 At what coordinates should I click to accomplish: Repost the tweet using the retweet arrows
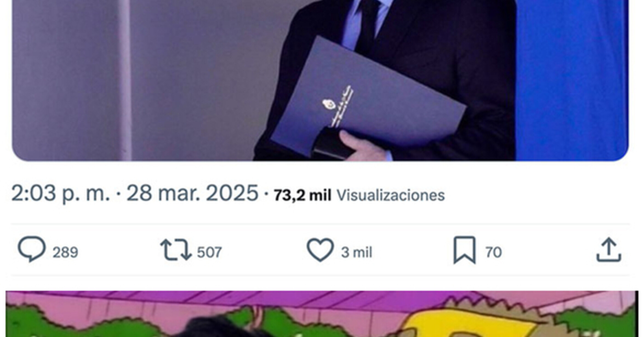tap(176, 250)
